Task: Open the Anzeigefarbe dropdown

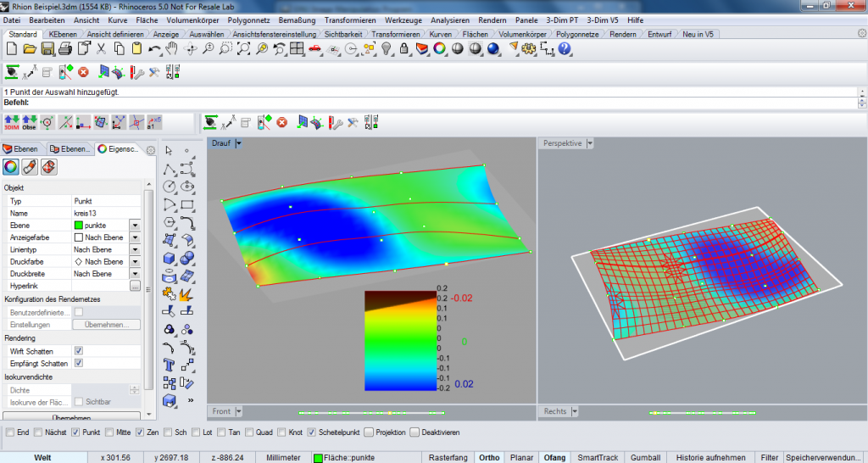Action: click(135, 237)
